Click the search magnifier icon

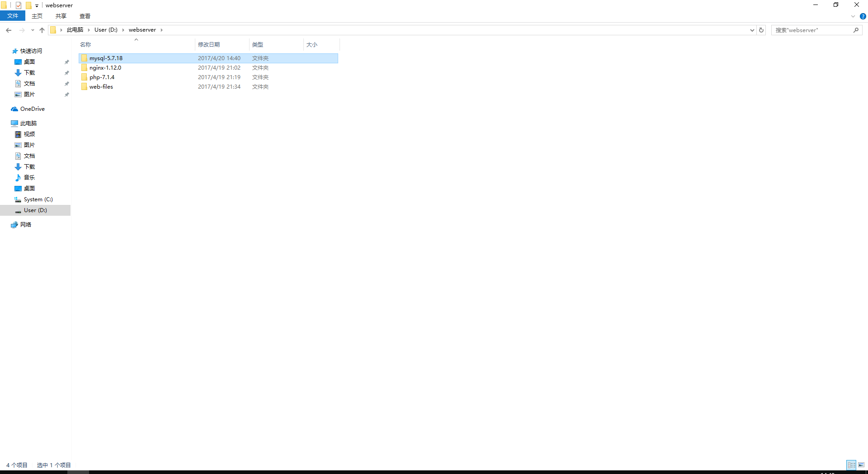tap(856, 30)
